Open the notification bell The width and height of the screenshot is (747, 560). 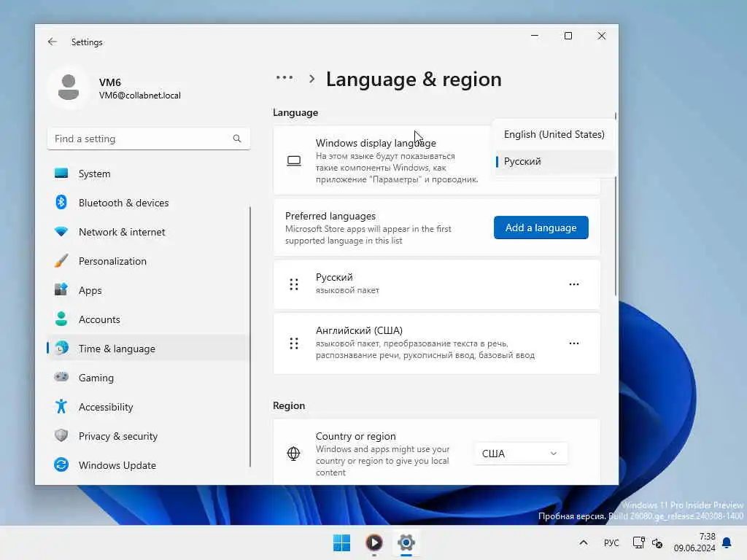pos(727,542)
